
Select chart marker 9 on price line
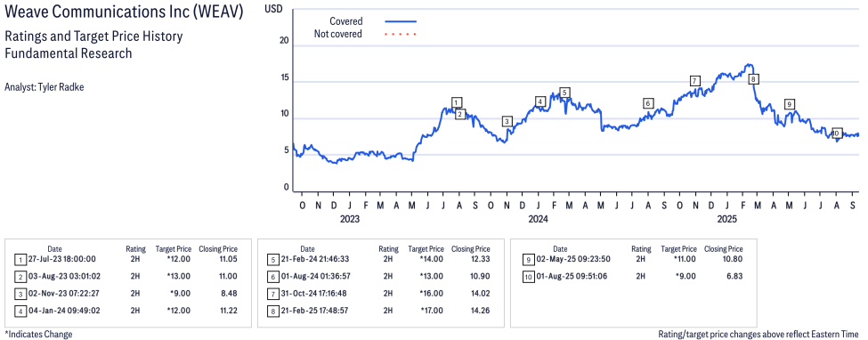[790, 104]
